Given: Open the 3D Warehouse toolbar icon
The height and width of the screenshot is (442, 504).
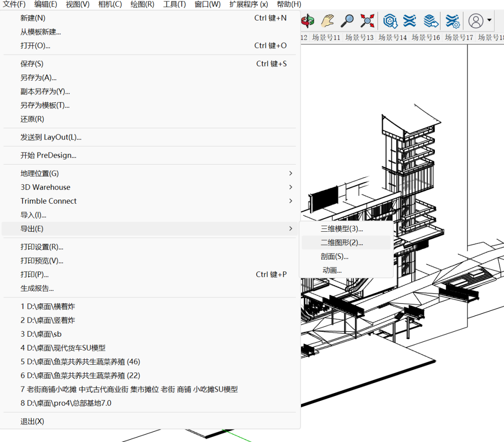Looking at the screenshot, I should click(x=390, y=21).
